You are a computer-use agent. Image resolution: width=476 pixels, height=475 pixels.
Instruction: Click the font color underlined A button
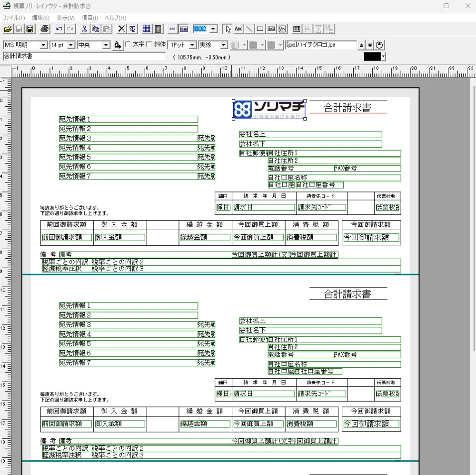[x=118, y=45]
